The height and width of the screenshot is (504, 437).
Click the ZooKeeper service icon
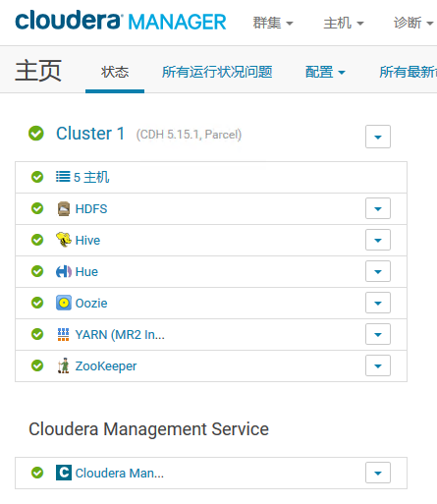(x=64, y=365)
